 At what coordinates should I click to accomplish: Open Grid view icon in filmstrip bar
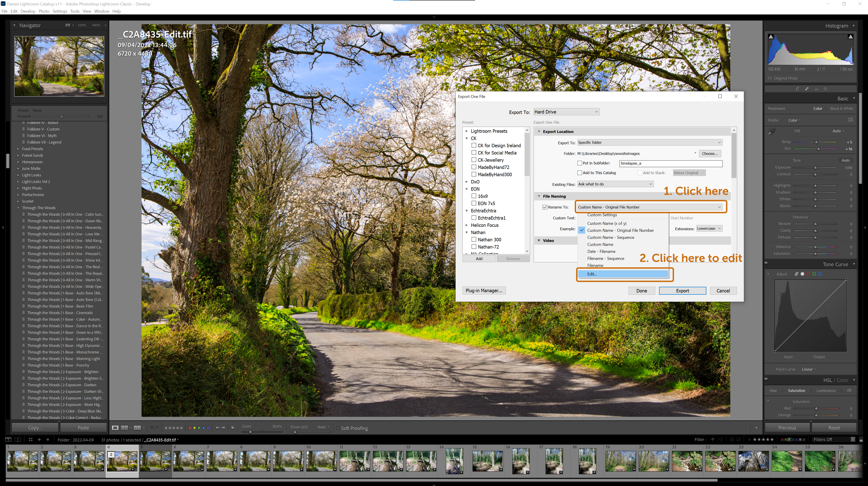[30, 439]
